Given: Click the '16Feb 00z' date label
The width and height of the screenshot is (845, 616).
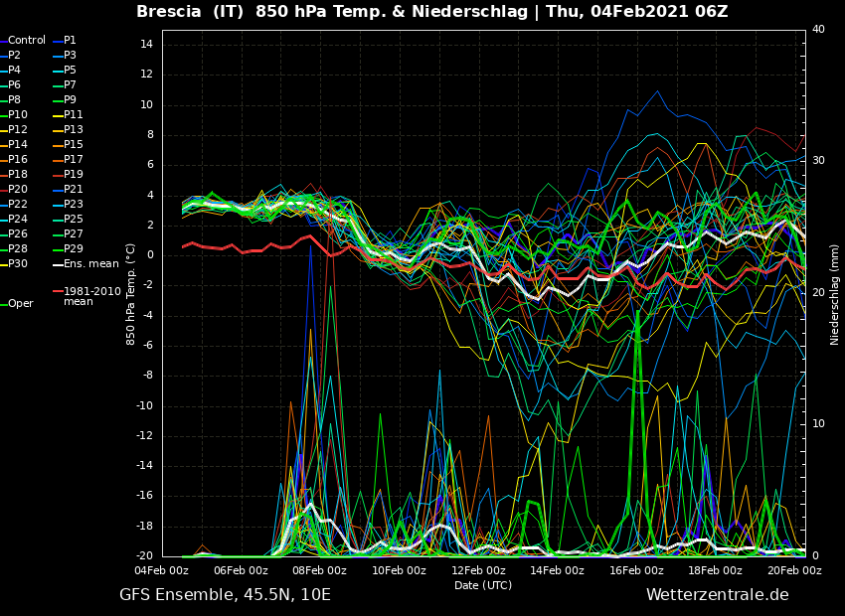Looking at the screenshot, I should pos(637,570).
